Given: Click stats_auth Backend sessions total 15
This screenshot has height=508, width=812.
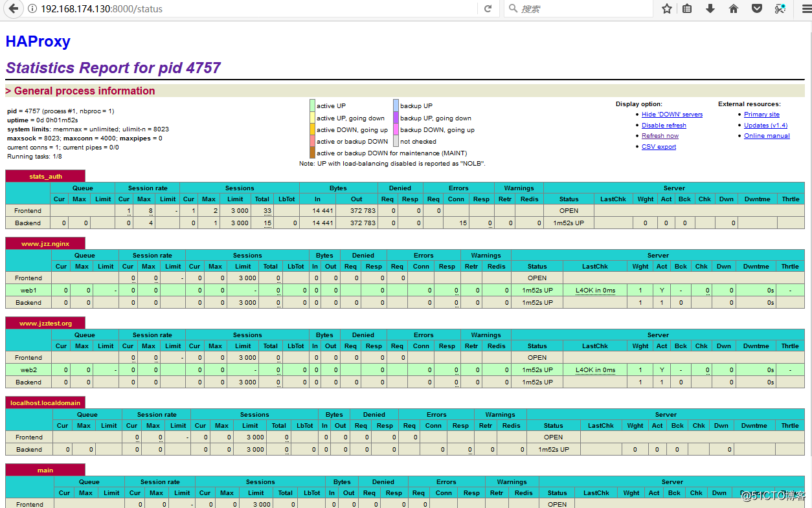Looking at the screenshot, I should click(267, 223).
